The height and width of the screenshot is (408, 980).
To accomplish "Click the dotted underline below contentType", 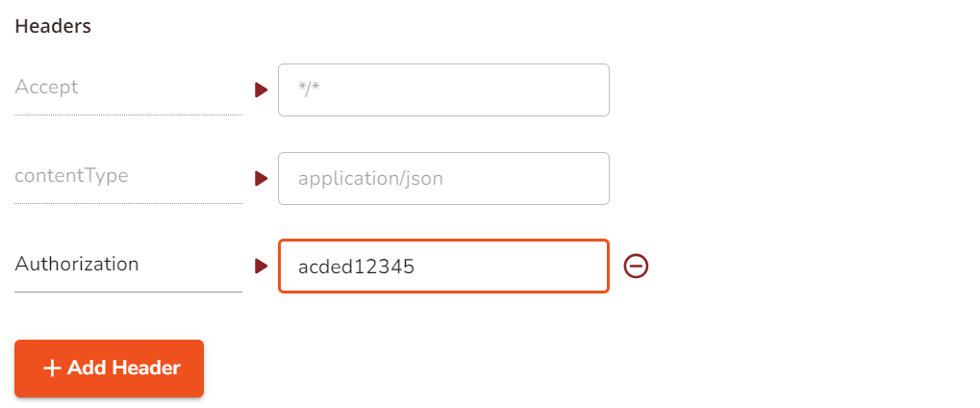I will (127, 203).
